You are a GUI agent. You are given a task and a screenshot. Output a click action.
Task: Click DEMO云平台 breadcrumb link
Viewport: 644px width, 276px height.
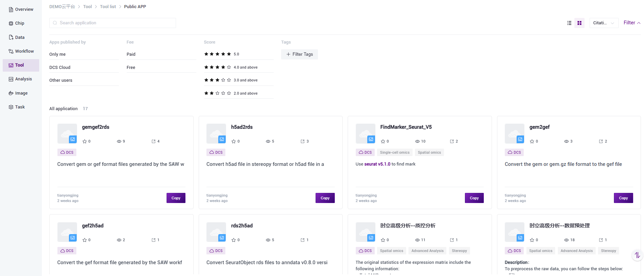click(62, 7)
